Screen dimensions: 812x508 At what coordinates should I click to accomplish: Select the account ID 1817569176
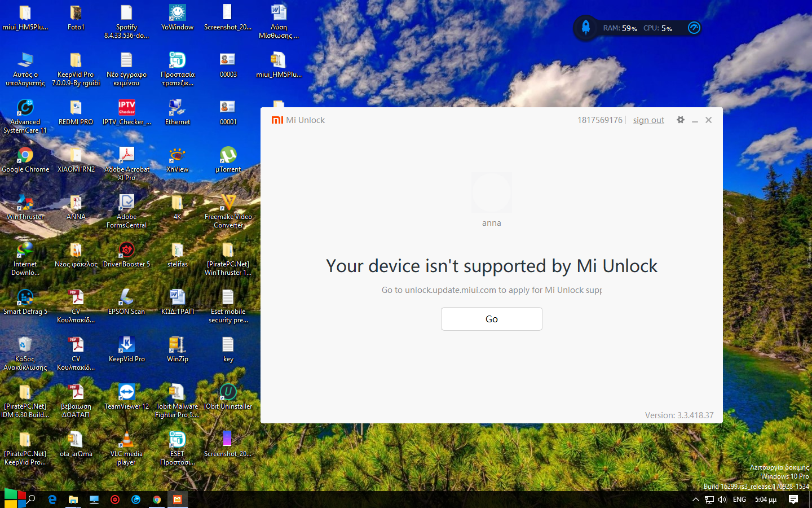pos(600,120)
